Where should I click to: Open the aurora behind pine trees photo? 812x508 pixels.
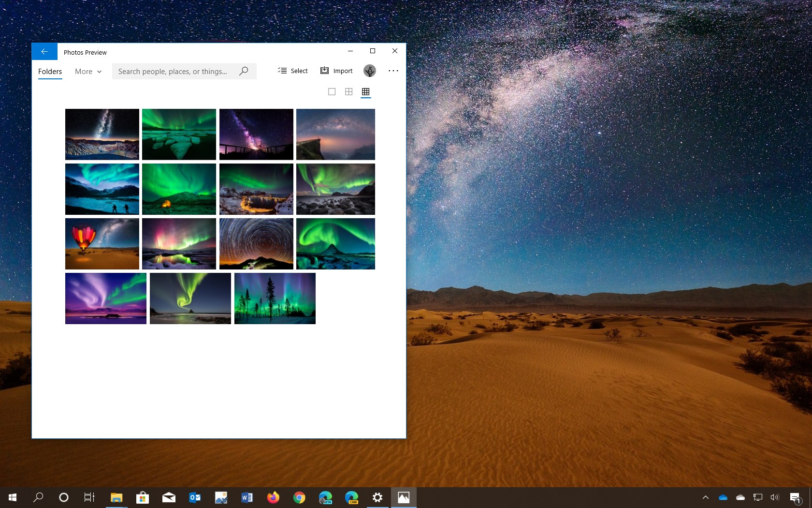(275, 299)
